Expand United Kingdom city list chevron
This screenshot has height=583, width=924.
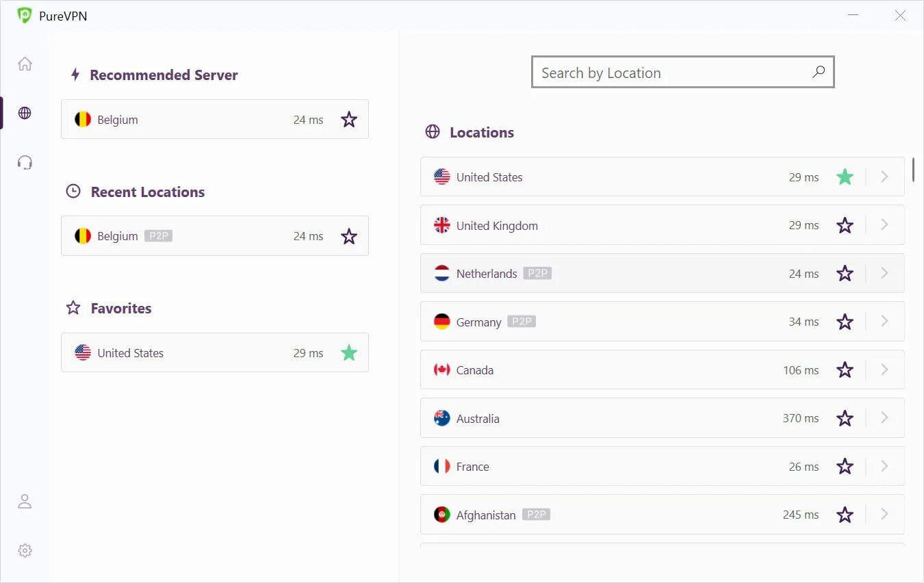click(x=884, y=224)
